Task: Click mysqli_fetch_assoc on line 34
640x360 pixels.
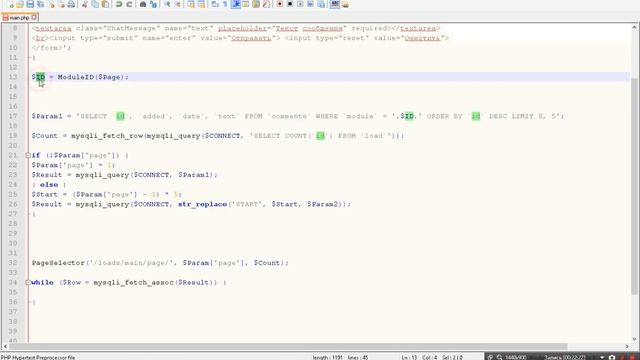Action: coord(133,282)
